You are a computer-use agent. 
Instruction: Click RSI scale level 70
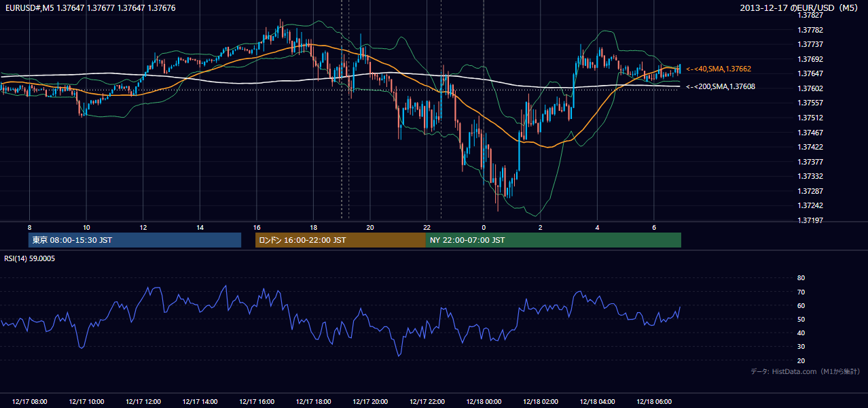coord(801,292)
